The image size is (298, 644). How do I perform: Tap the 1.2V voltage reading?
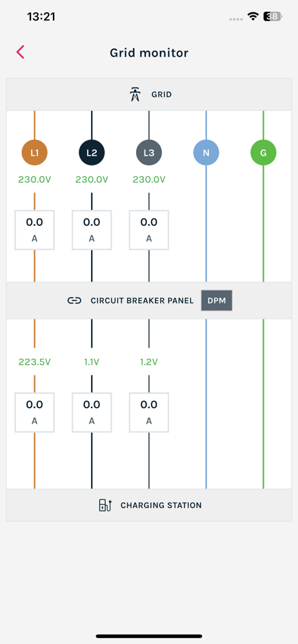[149, 362]
